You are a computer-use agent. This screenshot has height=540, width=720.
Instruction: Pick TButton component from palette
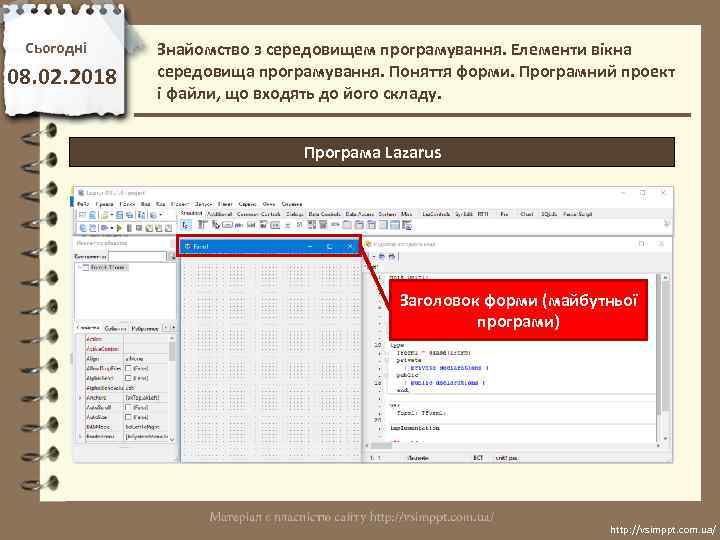[x=227, y=225]
